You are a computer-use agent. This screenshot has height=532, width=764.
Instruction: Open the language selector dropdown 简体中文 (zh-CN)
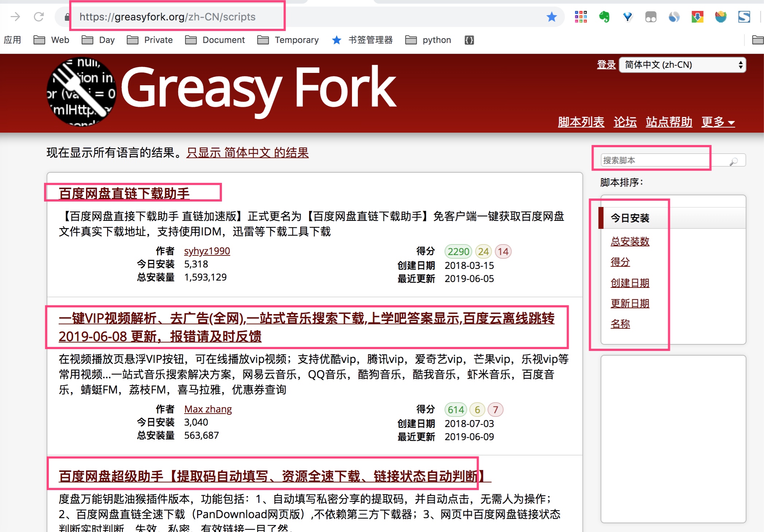[683, 65]
